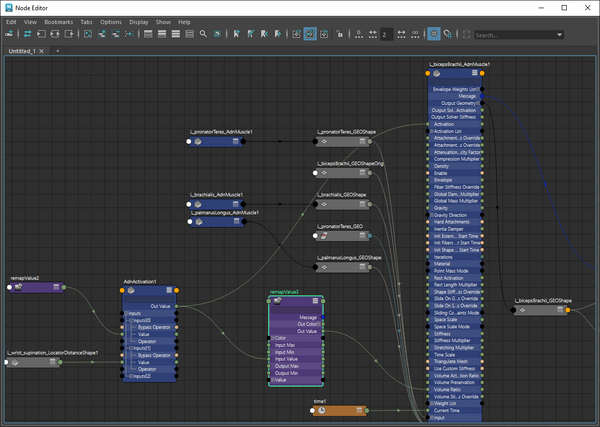Click the search magnifier icon in toolbar
The width and height of the screenshot is (600, 427).
203,34
